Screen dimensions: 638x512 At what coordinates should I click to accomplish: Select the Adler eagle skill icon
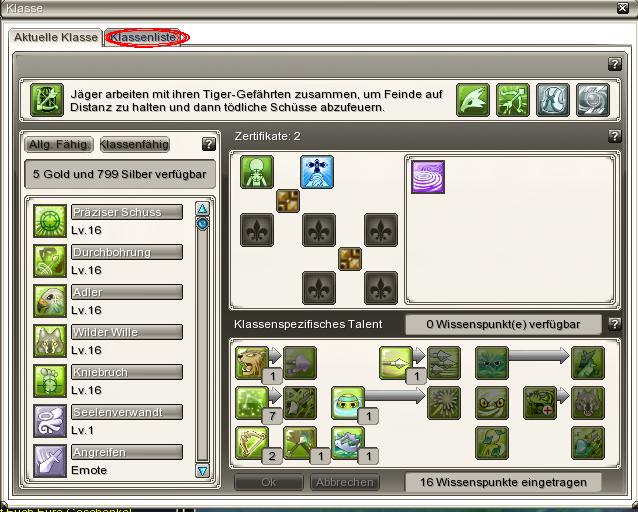[x=50, y=301]
